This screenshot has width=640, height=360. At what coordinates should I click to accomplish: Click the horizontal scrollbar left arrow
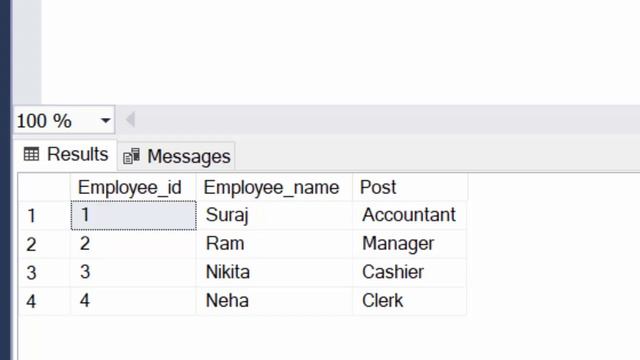coord(130,120)
